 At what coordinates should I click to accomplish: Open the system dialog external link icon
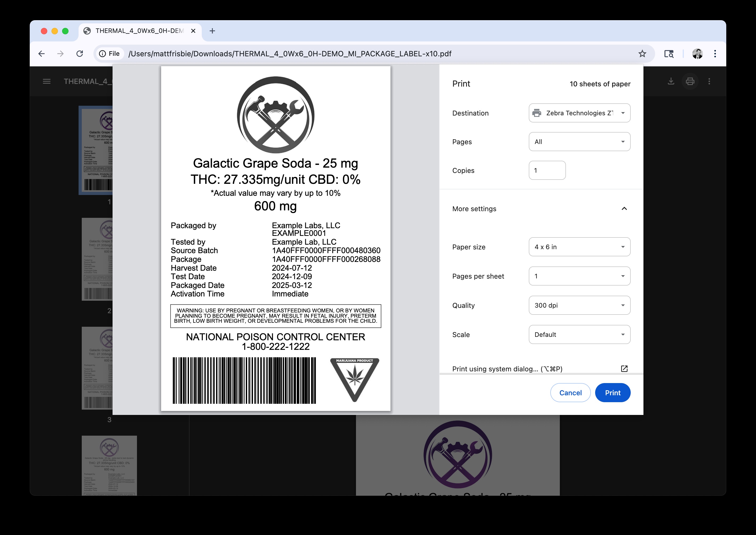pyautogui.click(x=624, y=369)
